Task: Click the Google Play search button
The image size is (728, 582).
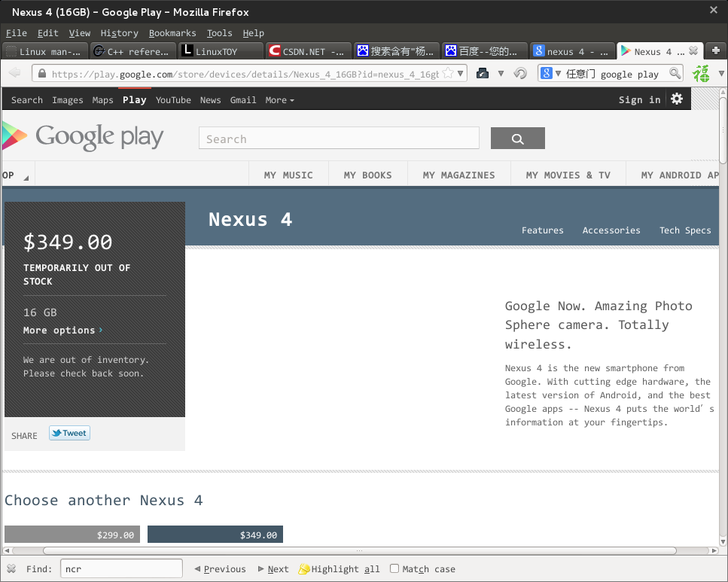Action: (518, 139)
